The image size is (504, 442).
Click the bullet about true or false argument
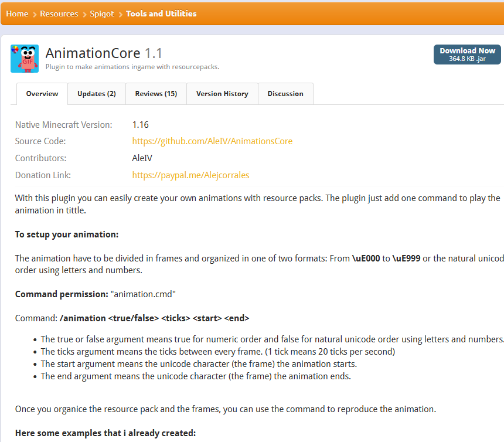[272, 339]
